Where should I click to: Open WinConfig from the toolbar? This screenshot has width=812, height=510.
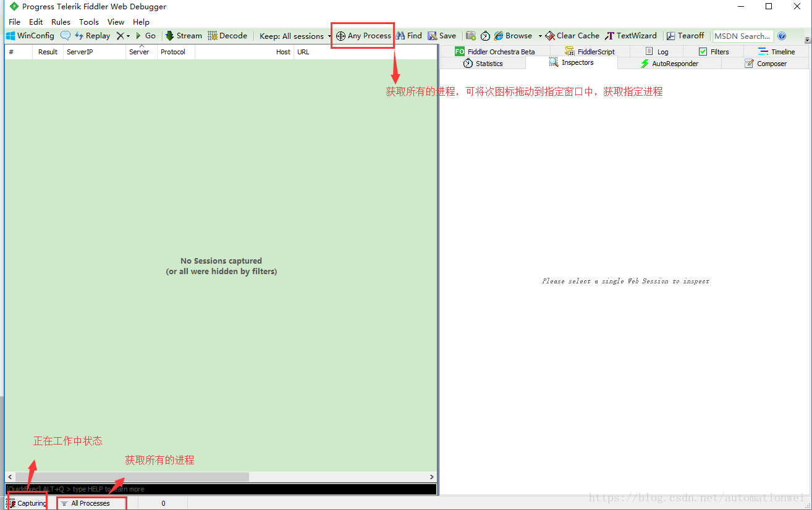click(30, 36)
